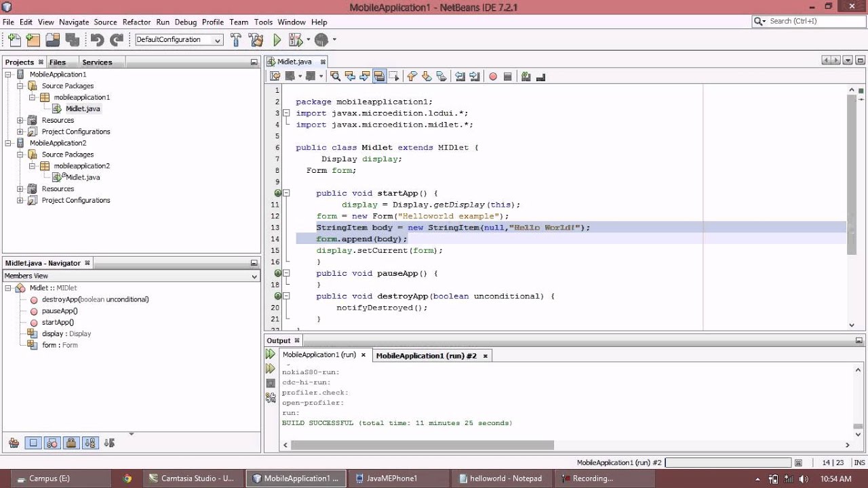Click the Undo arrow icon

click(97, 40)
